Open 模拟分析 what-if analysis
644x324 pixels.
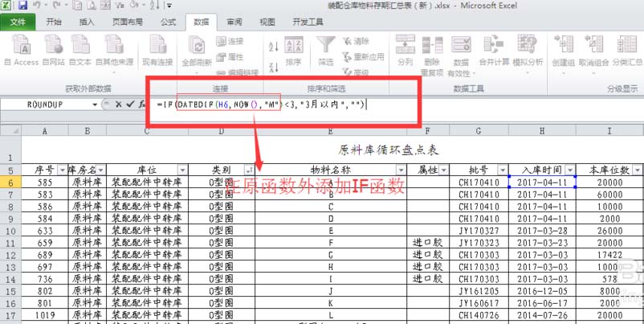tap(528, 53)
